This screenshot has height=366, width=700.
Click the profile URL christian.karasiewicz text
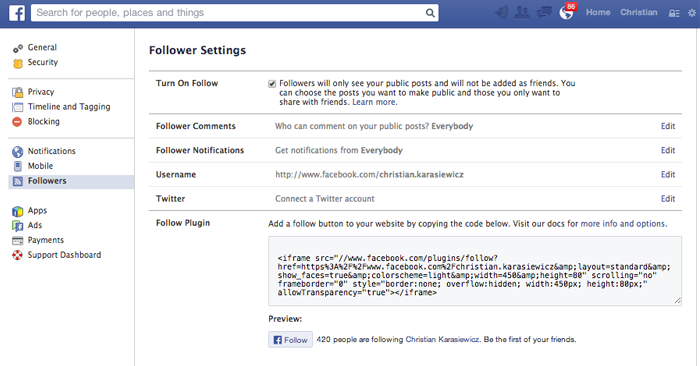pyautogui.click(x=369, y=175)
